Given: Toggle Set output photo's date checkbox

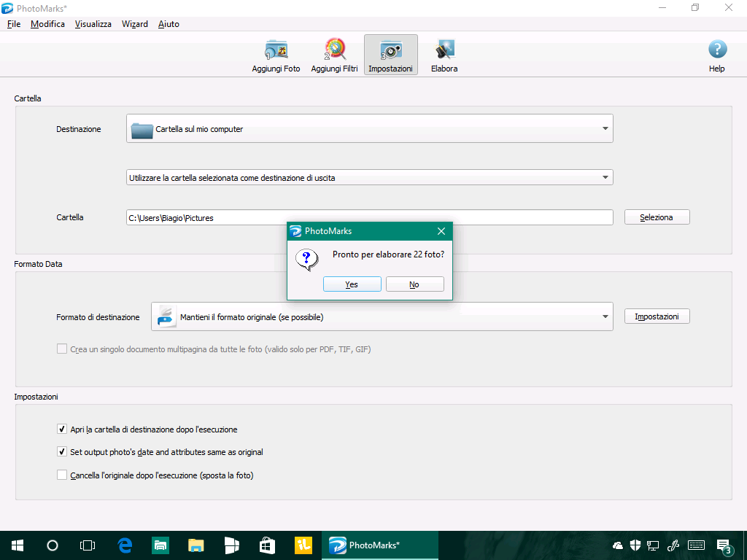Looking at the screenshot, I should tap(62, 451).
